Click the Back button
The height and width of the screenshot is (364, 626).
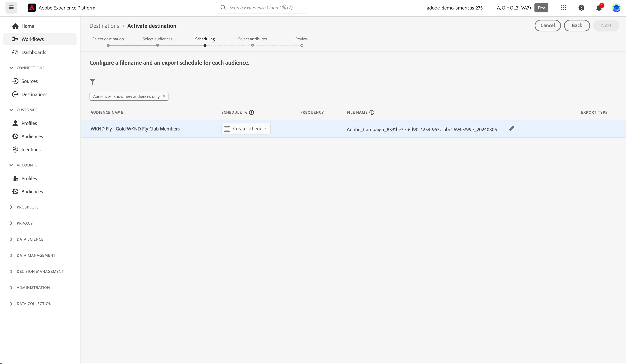[577, 25]
